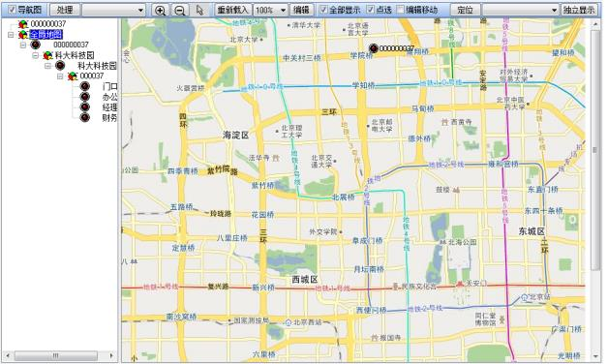This screenshot has width=608, height=364.
Task: Click the 重新载入 reload button
Action: (x=232, y=10)
